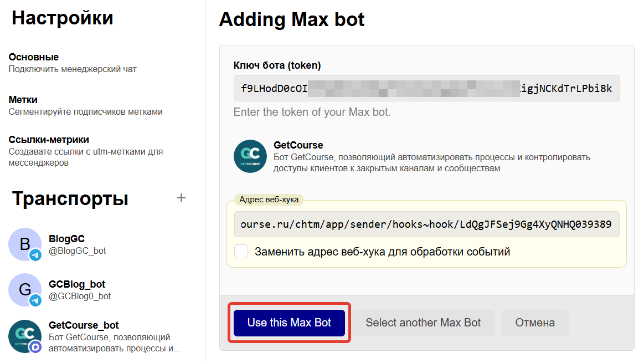Choose Select another Max Bot
This screenshot has height=363, width=644.
point(423,323)
